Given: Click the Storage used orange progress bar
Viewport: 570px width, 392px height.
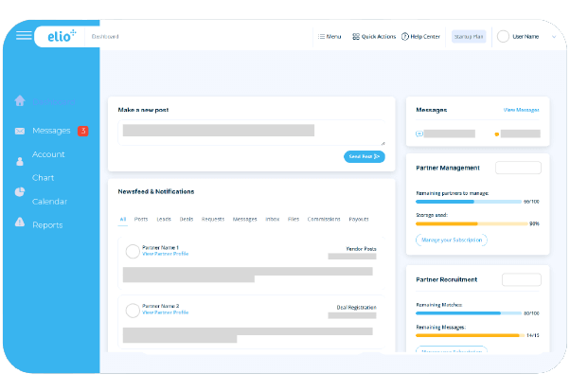Looking at the screenshot, I should pos(472,224).
